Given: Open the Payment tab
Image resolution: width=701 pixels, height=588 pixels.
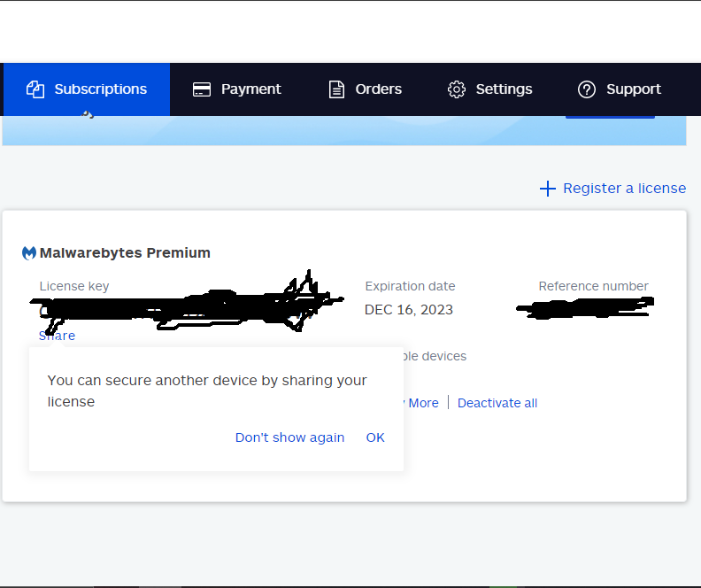Looking at the screenshot, I should (236, 89).
